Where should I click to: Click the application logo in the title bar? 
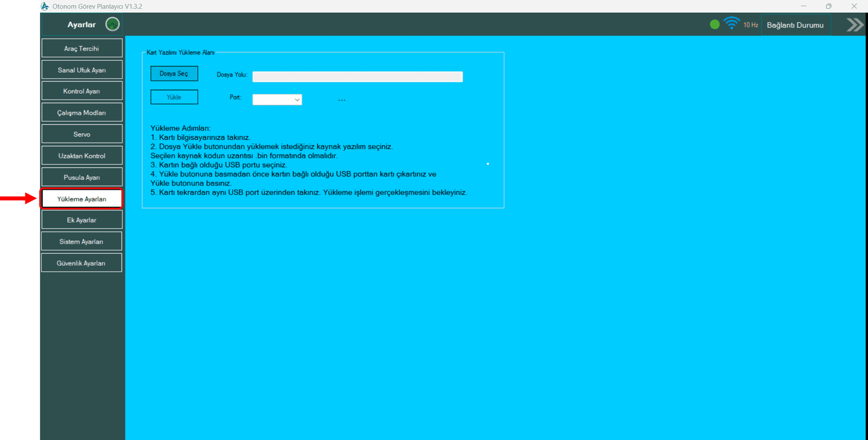click(x=45, y=6)
